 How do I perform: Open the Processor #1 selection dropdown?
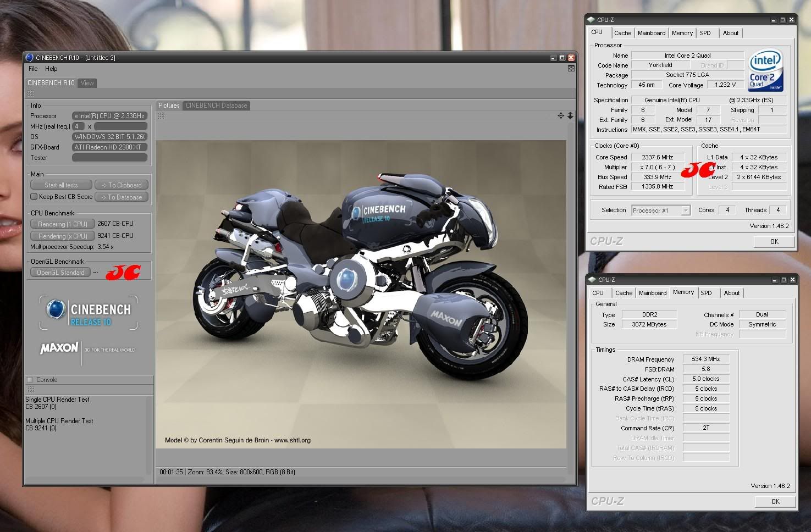pos(660,210)
